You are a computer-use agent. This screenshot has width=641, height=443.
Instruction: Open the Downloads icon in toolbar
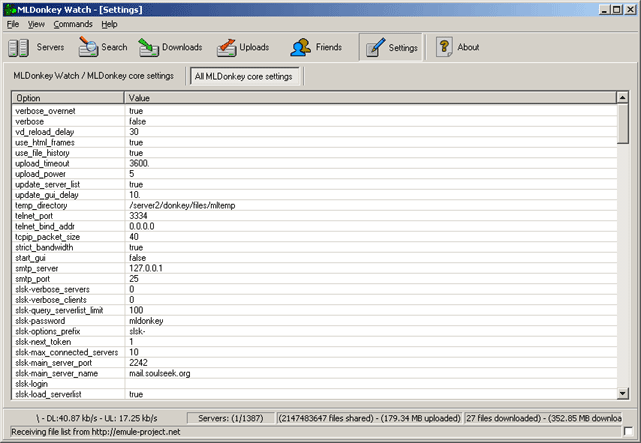[x=149, y=47]
